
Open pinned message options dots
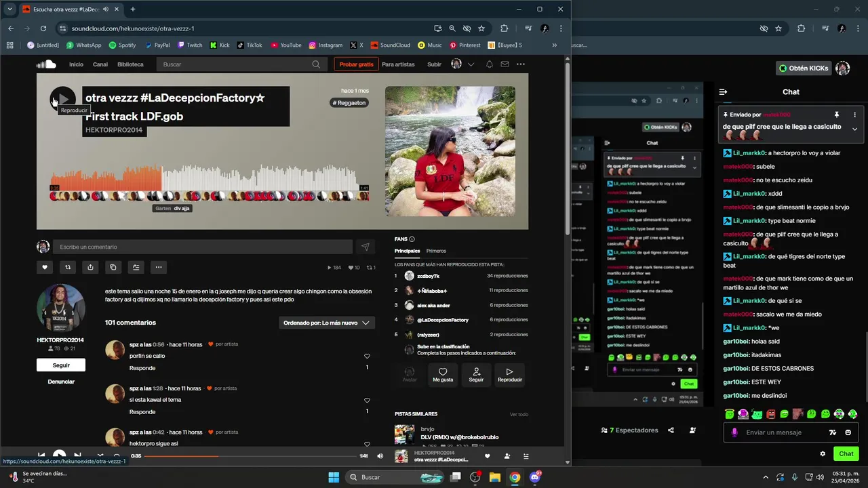click(854, 115)
